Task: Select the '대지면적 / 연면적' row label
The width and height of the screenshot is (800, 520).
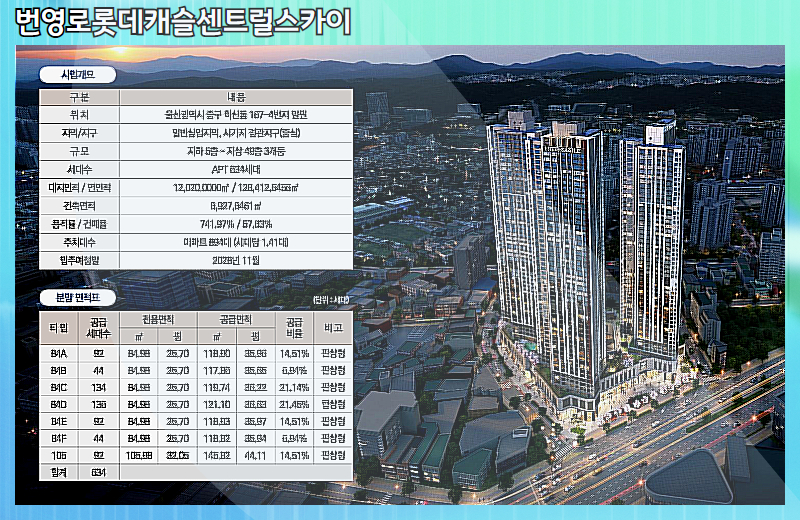Action: point(79,188)
